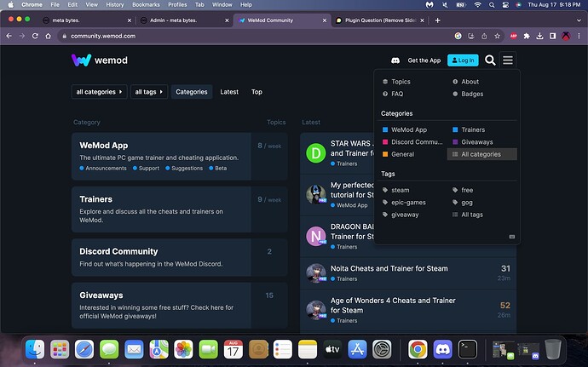The image size is (588, 367).
Task: Open the Support subcategory link
Action: tap(147, 169)
